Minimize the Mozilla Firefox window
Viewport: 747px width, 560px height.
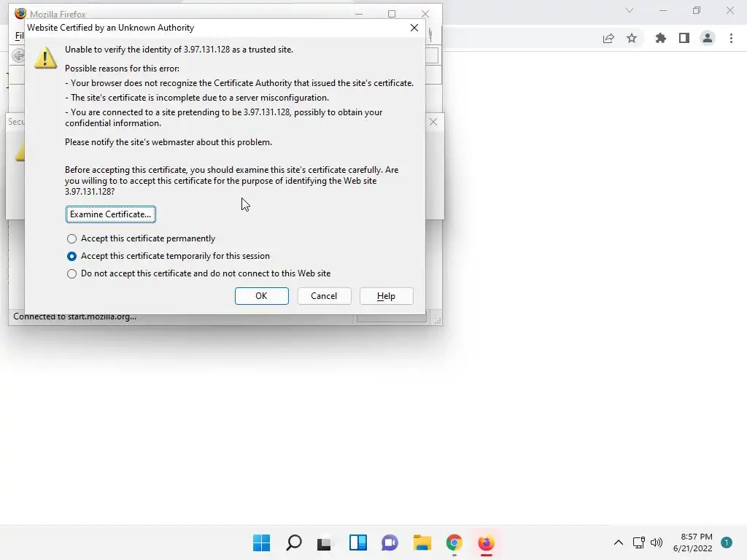(x=359, y=14)
